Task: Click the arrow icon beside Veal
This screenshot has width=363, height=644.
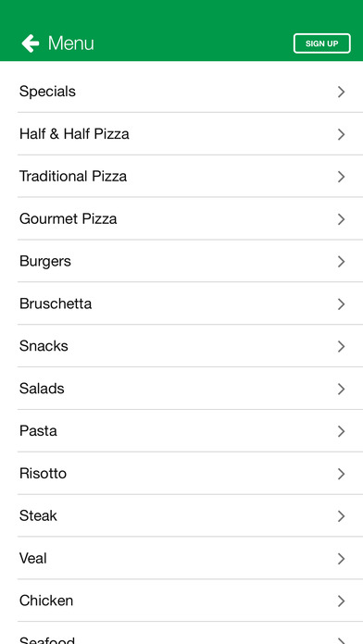Action: pos(341,559)
